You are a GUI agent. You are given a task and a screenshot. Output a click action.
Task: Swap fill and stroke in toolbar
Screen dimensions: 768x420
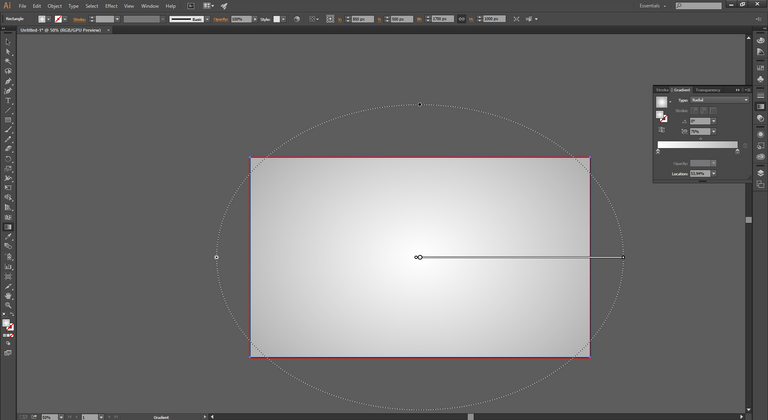click(12, 315)
